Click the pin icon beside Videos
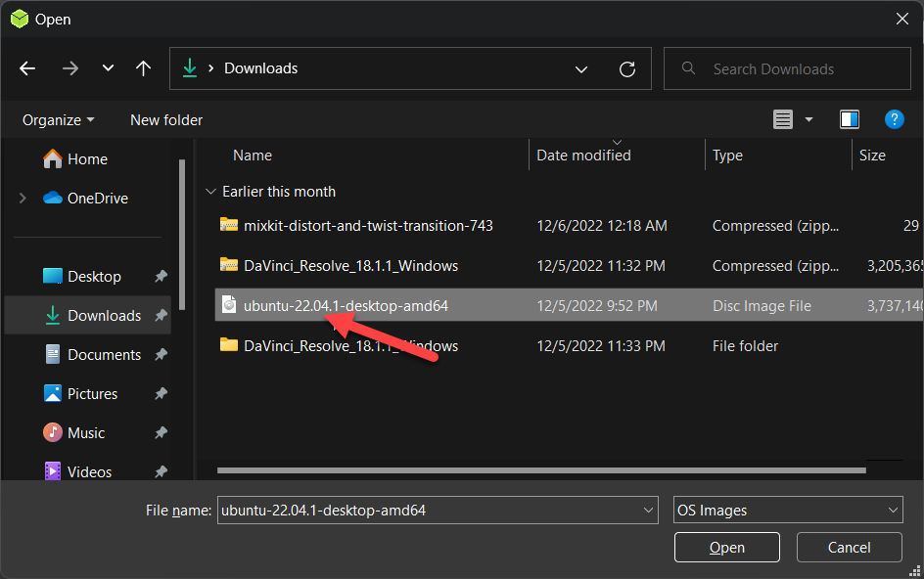 pyautogui.click(x=161, y=471)
